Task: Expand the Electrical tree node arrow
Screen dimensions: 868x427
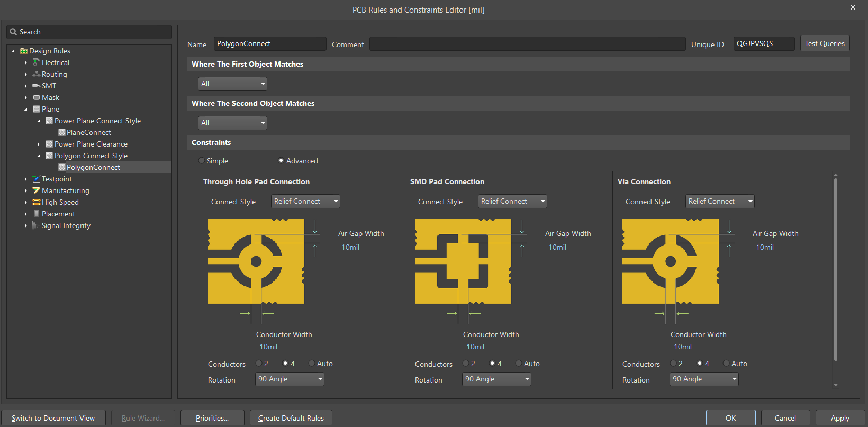Action: 25,62
